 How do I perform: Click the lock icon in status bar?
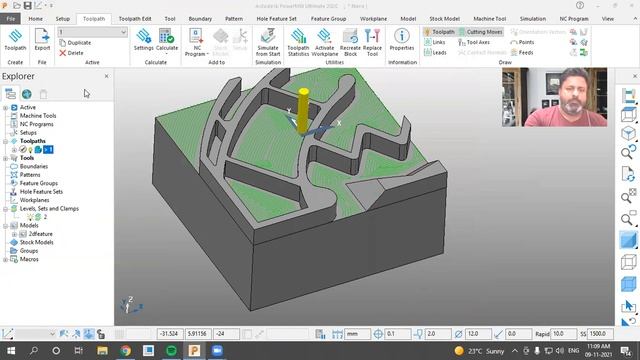[101, 334]
